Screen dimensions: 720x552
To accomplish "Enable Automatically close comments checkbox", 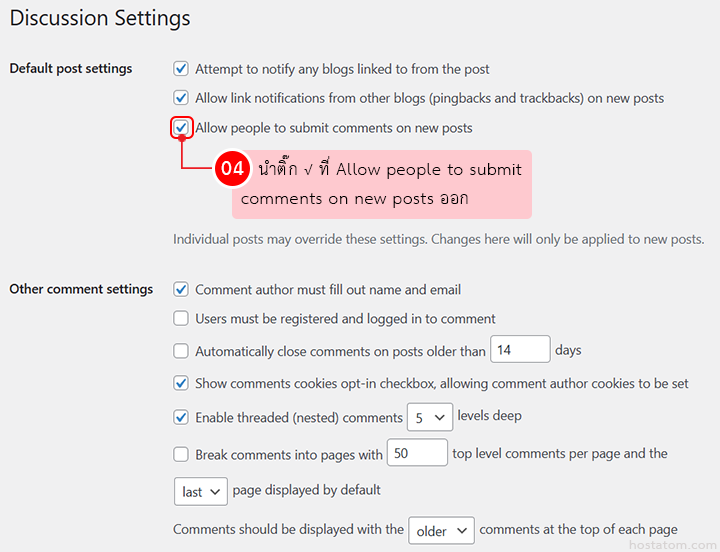I will [x=181, y=351].
